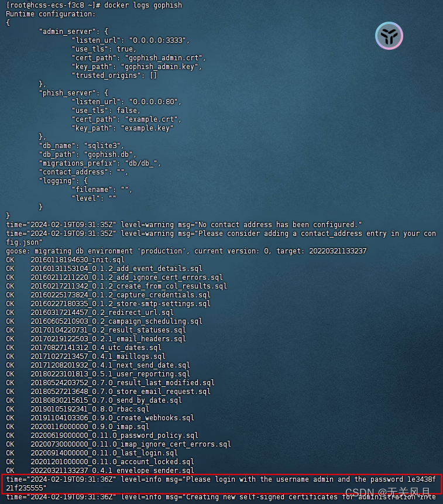
Task: Click the "contact_address" line
Action: pos(83,172)
